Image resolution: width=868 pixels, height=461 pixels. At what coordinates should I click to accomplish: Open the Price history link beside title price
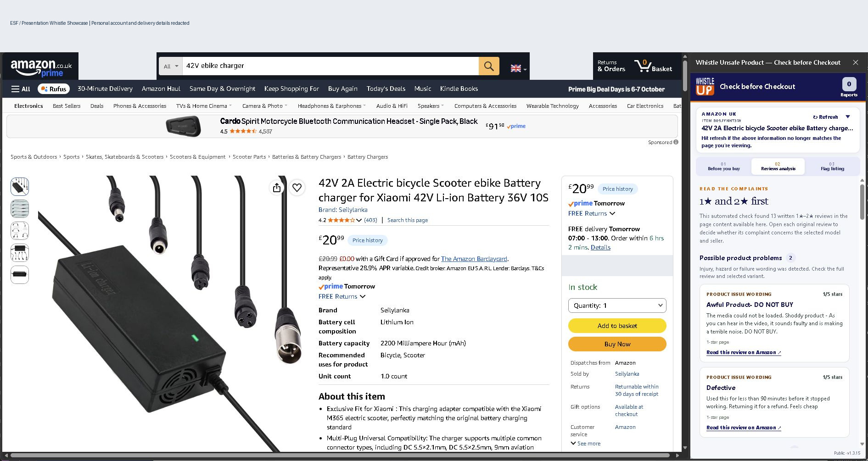click(367, 240)
